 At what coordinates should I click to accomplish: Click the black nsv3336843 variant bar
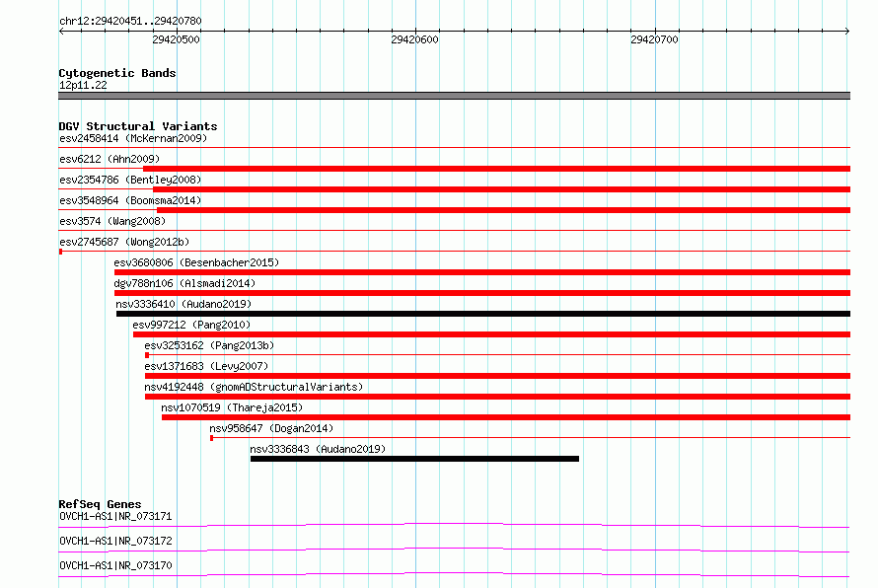click(x=415, y=459)
